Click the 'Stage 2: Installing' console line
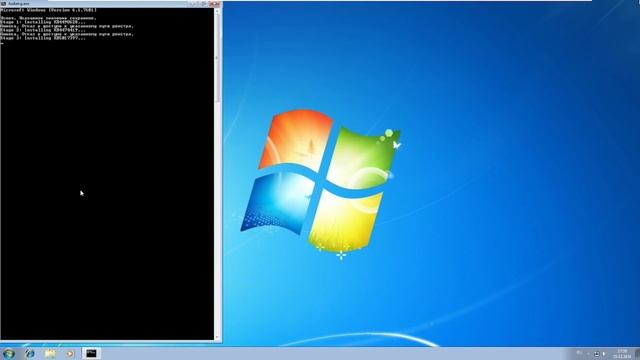This screenshot has height=360, width=640. click(x=43, y=30)
